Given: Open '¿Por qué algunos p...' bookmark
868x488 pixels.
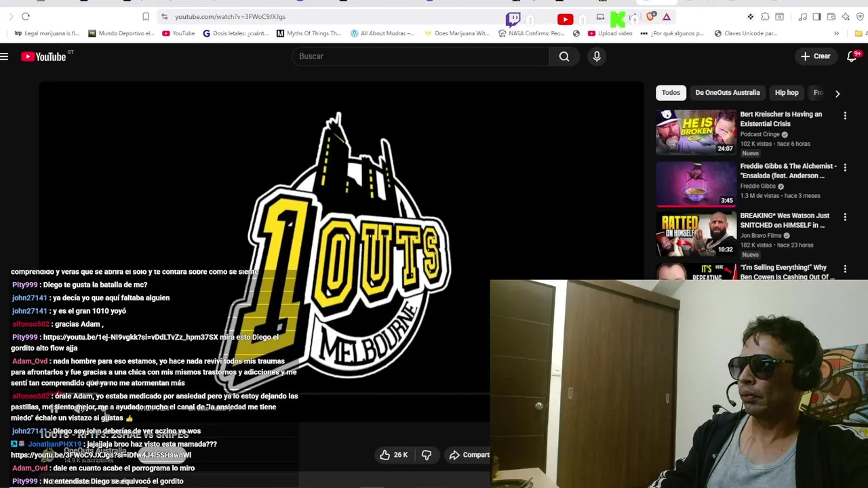Looking at the screenshot, I should coord(673,33).
